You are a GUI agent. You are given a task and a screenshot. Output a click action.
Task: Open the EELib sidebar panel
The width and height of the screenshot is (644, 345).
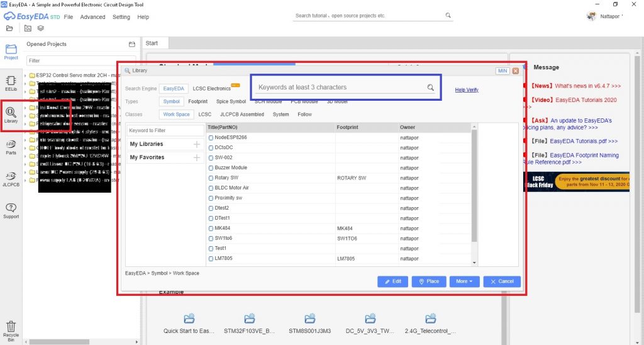point(11,83)
